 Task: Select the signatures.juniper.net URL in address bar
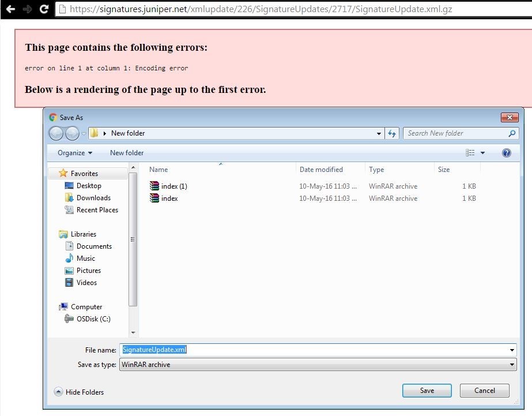(x=261, y=9)
